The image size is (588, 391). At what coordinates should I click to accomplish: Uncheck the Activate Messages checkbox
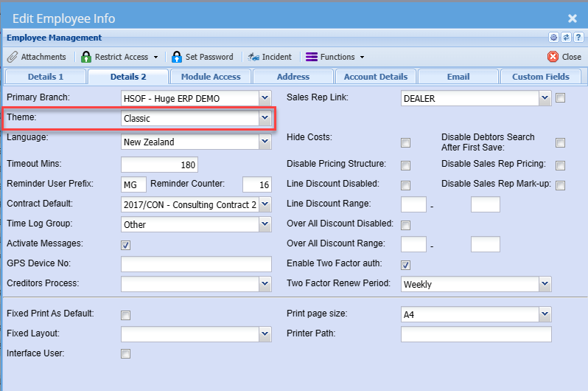click(125, 245)
